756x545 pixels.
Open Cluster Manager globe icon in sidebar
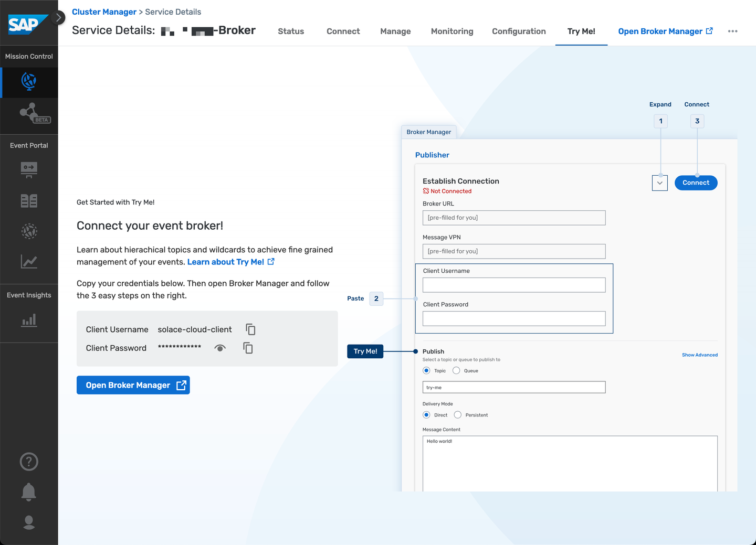29,82
